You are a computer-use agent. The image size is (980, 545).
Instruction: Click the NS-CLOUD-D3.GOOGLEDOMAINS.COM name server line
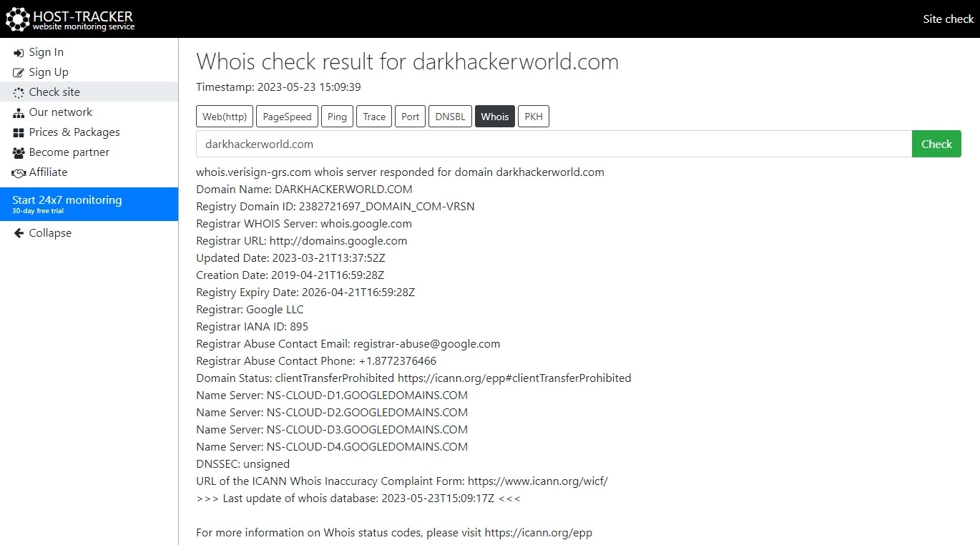click(332, 430)
